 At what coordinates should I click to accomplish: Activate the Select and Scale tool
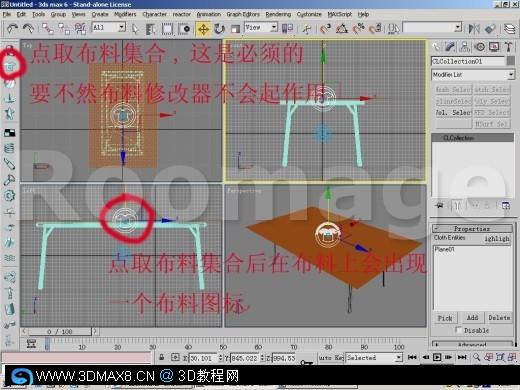(x=235, y=29)
